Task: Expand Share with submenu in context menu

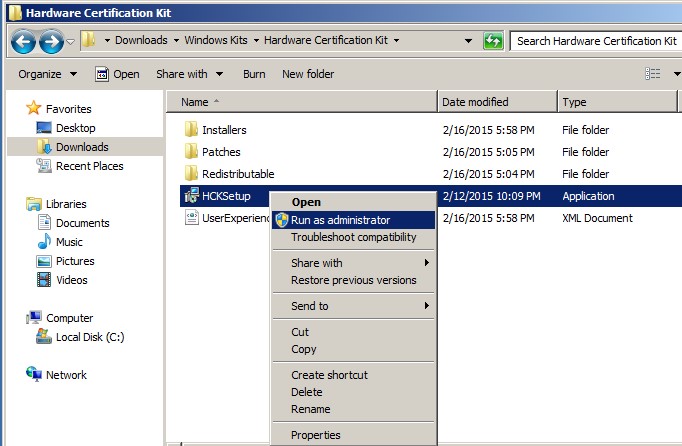Action: [353, 263]
